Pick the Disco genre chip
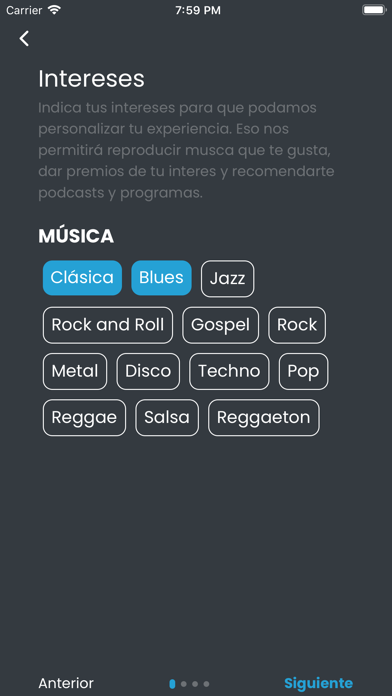Viewport: 392px width, 696px height. pos(148,372)
